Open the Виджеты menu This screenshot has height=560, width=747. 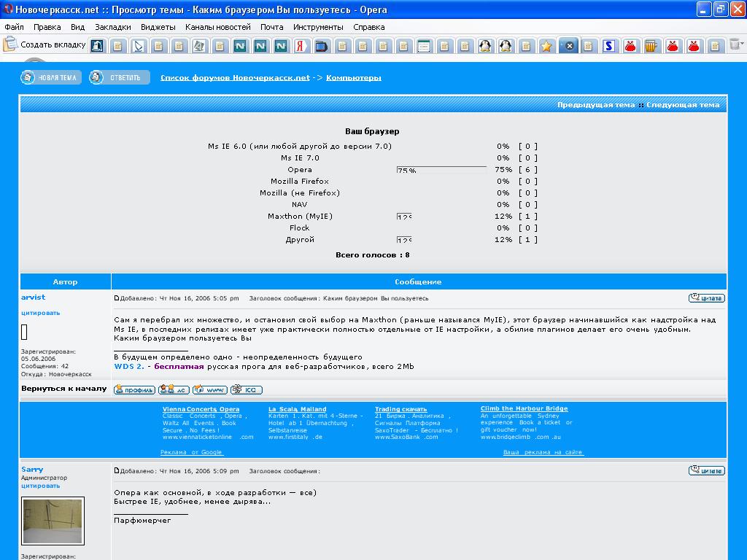click(x=158, y=27)
